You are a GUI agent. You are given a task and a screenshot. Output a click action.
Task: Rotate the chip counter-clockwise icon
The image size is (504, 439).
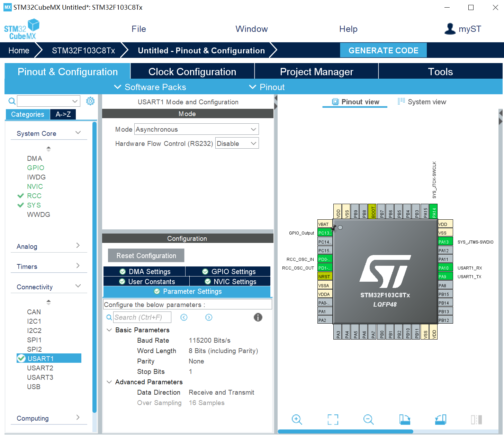point(441,420)
